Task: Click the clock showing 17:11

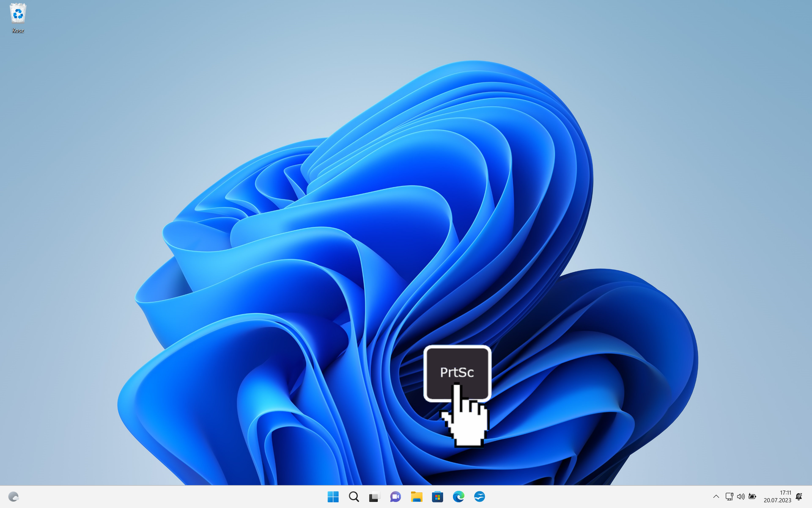Action: pos(785,493)
